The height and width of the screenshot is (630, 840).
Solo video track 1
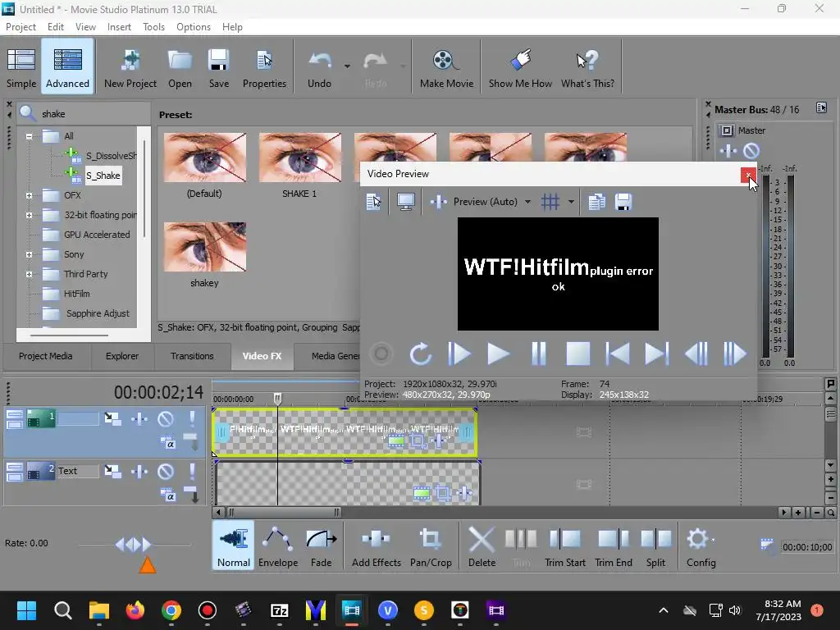[192, 418]
